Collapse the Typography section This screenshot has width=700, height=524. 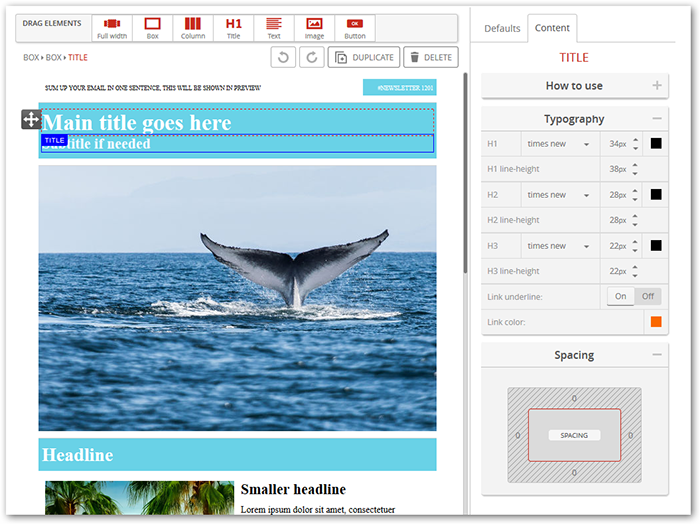tap(657, 119)
